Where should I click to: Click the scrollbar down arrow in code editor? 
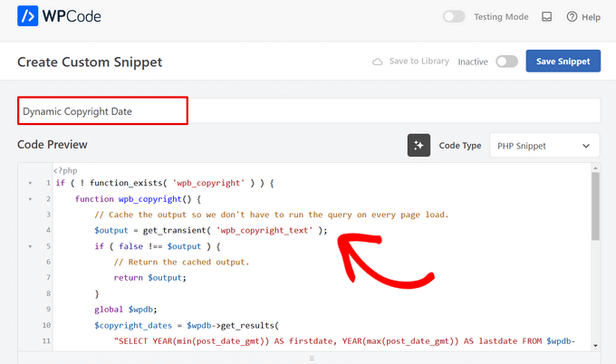[595, 346]
